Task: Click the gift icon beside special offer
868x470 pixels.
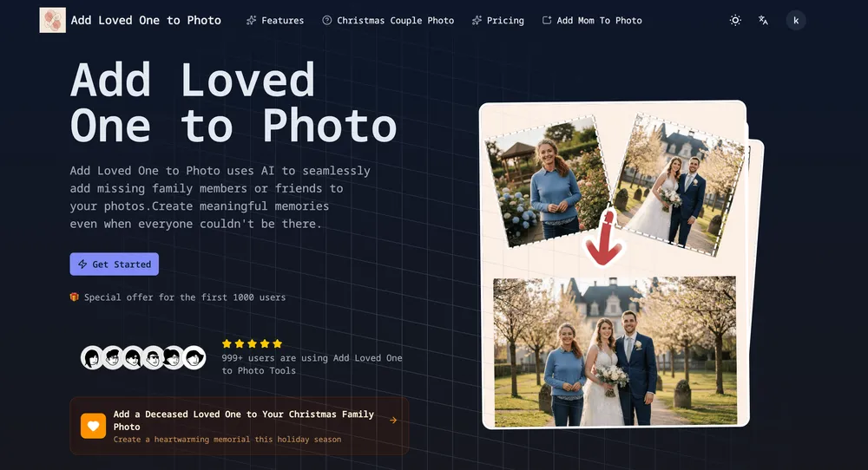Action: 75,297
